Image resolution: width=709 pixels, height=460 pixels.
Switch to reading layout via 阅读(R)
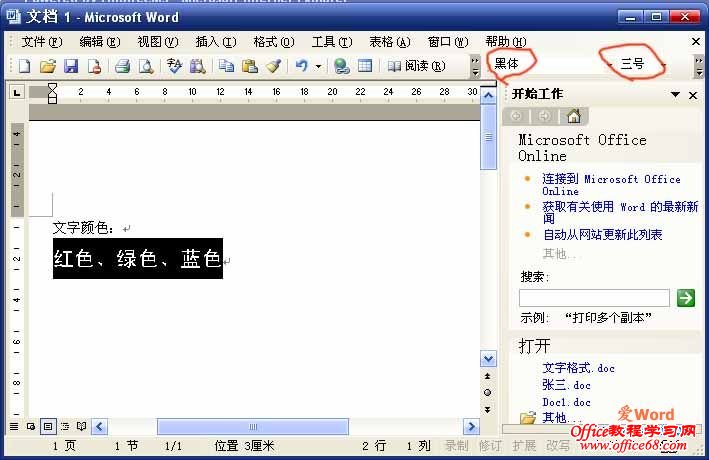pos(416,66)
